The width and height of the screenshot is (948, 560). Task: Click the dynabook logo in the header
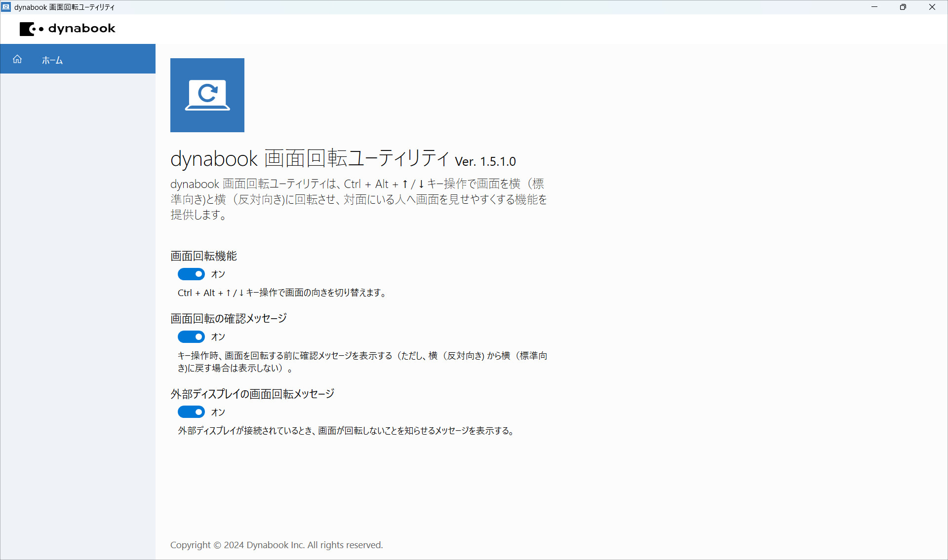click(x=67, y=29)
